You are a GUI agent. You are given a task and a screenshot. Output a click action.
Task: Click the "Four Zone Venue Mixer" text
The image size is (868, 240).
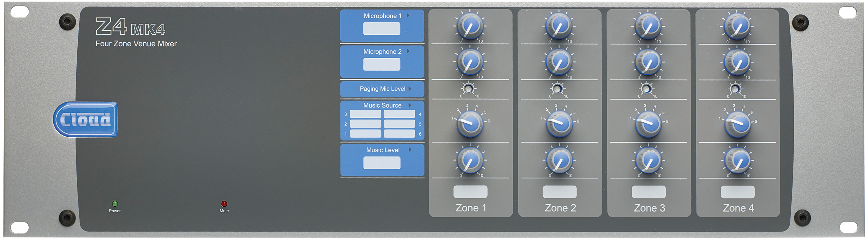136,44
